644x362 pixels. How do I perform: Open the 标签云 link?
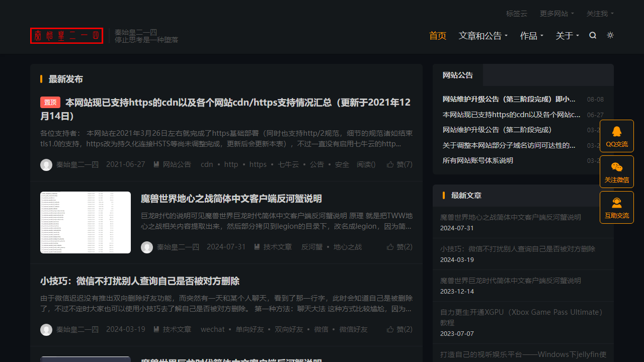[517, 14]
